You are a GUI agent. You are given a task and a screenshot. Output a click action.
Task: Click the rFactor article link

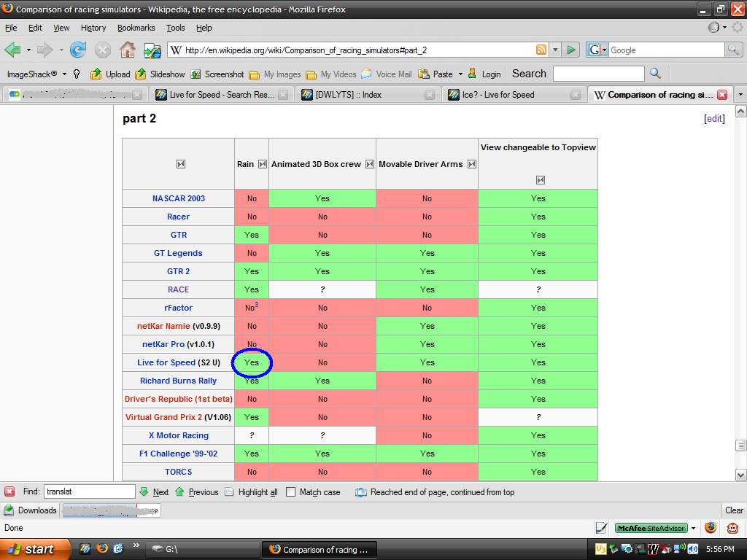178,308
